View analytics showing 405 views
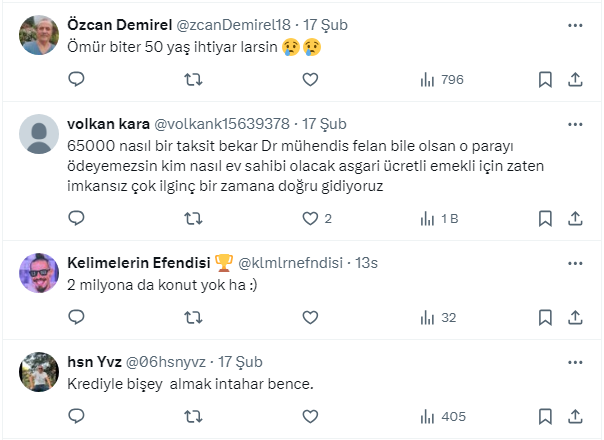Image resolution: width=604 pixels, height=440 pixels. point(441,416)
